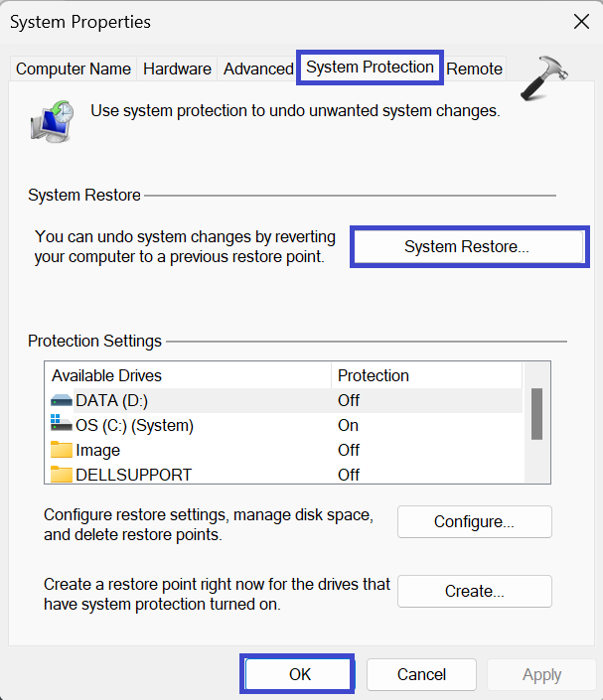Launch System Restore
Viewport: 603px width, 700px height.
[467, 247]
